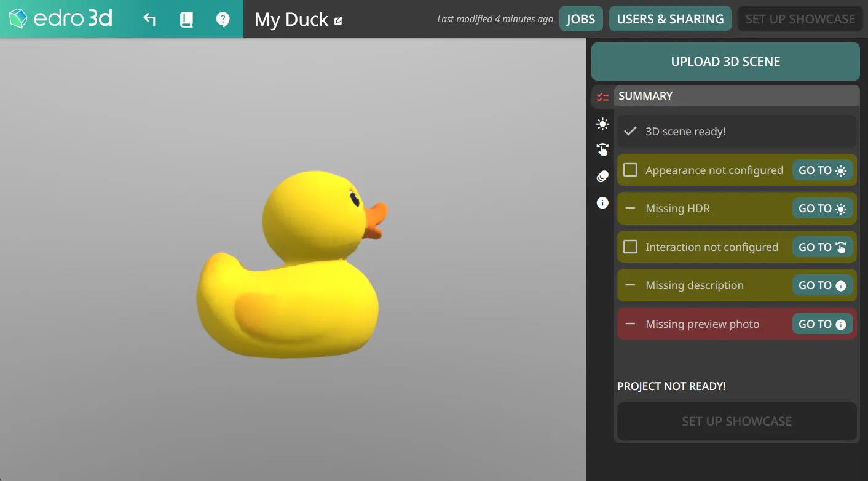Click SET UP SHOWCASE at panel bottom

click(736, 421)
